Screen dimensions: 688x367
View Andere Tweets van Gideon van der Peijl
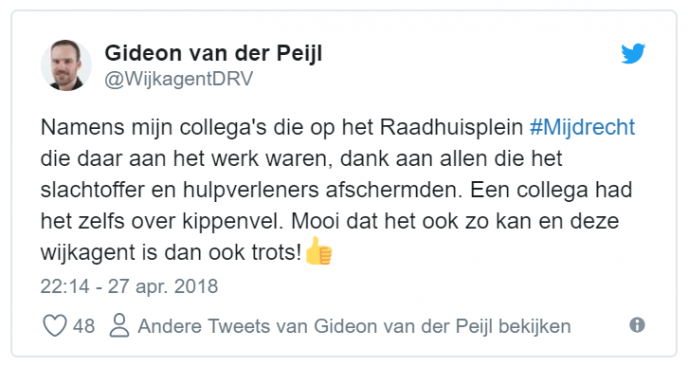pos(354,326)
